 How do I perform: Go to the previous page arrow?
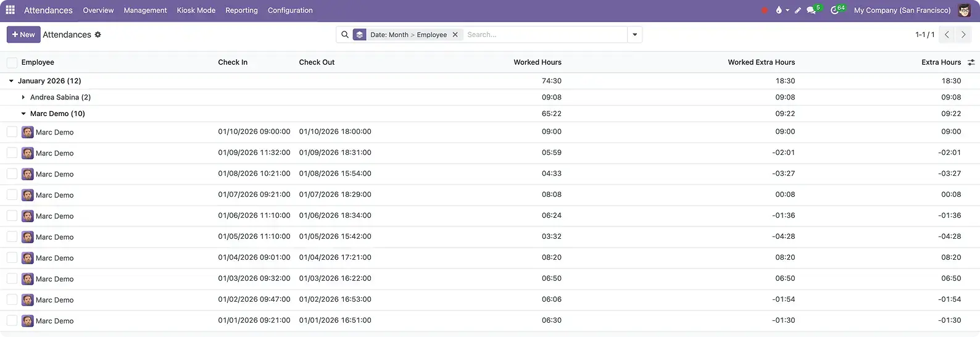[947, 35]
